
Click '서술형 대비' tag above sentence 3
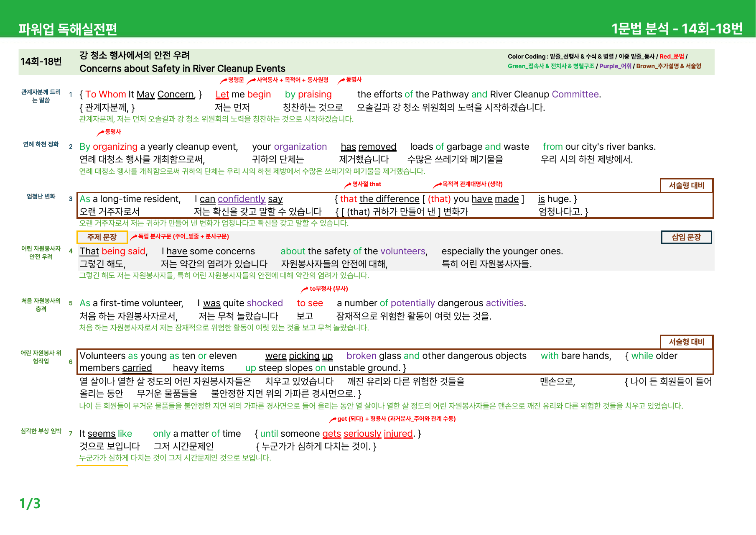(x=687, y=185)
